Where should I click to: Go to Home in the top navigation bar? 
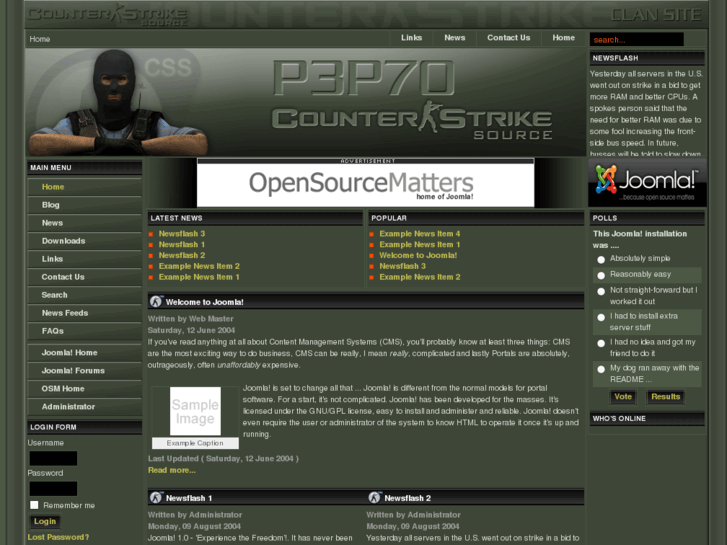(x=563, y=38)
